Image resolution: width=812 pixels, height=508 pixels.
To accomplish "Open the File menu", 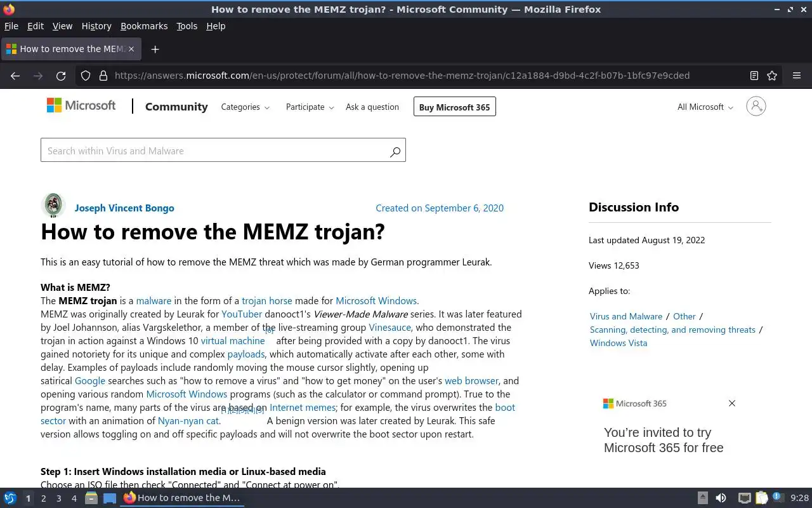I will (11, 26).
